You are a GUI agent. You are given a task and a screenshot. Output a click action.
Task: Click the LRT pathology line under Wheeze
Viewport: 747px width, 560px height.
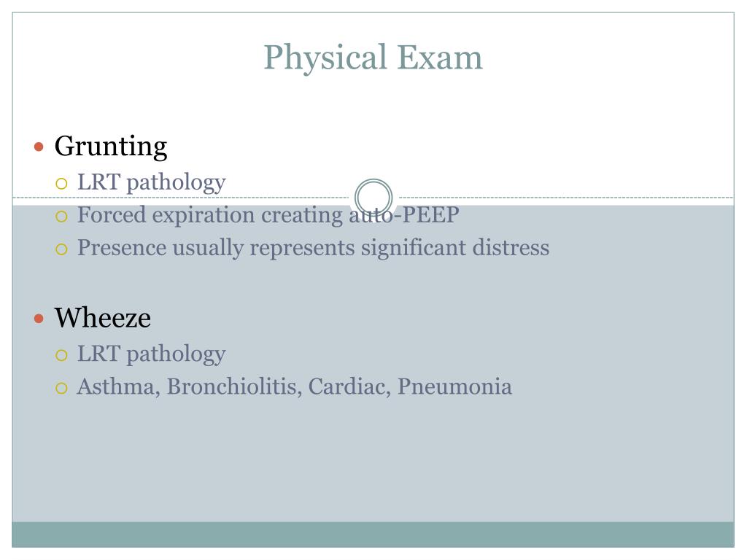pyautogui.click(x=152, y=354)
